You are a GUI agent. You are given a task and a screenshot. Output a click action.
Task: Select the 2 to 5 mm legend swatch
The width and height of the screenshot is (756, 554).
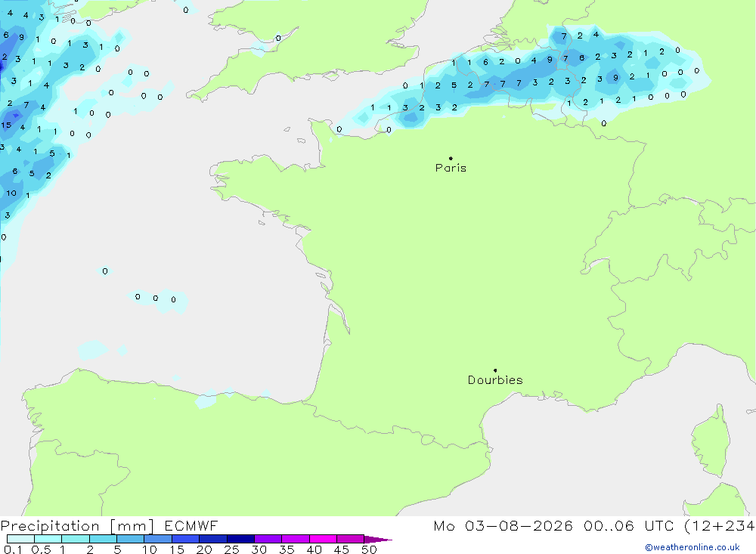click(103, 539)
